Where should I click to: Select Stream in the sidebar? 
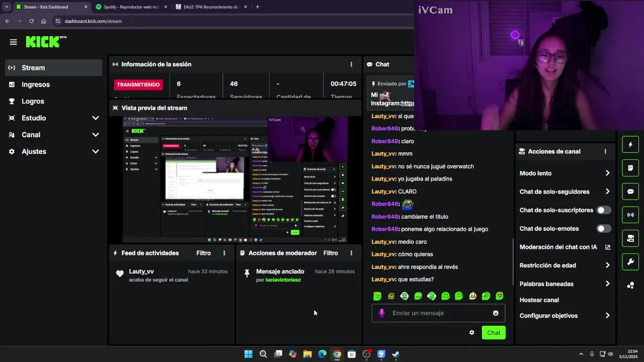click(54, 67)
